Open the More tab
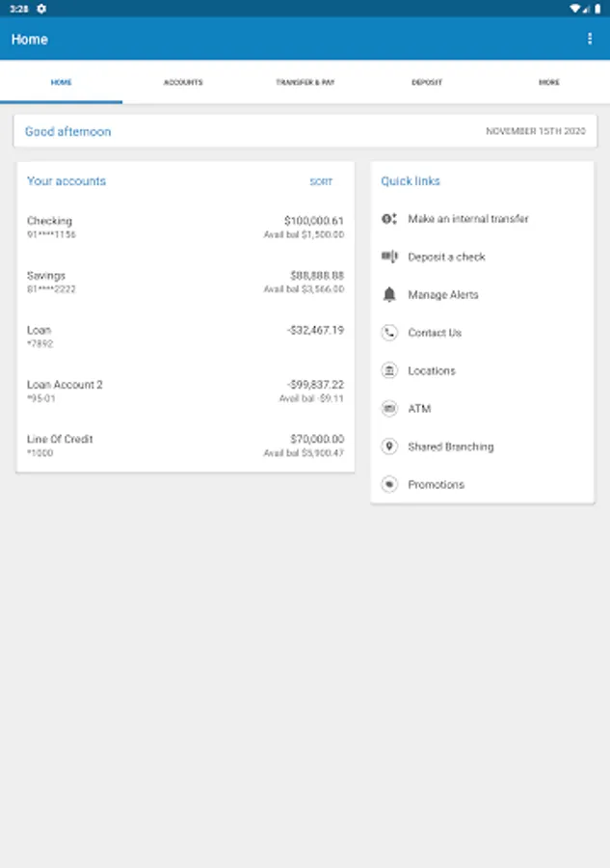This screenshot has height=868, width=610. pos(549,82)
